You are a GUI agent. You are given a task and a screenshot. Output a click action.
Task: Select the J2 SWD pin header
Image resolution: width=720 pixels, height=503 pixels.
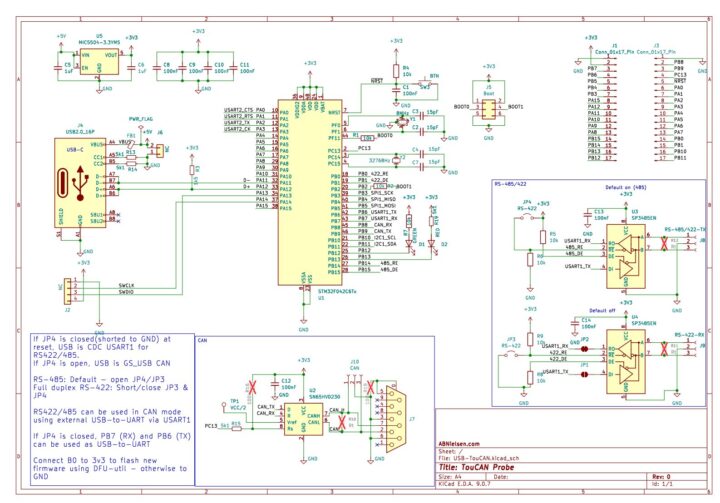68,290
